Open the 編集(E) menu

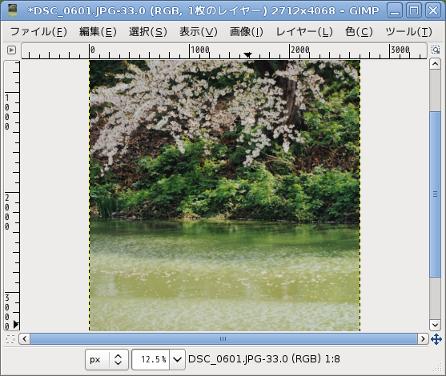pyautogui.click(x=98, y=32)
